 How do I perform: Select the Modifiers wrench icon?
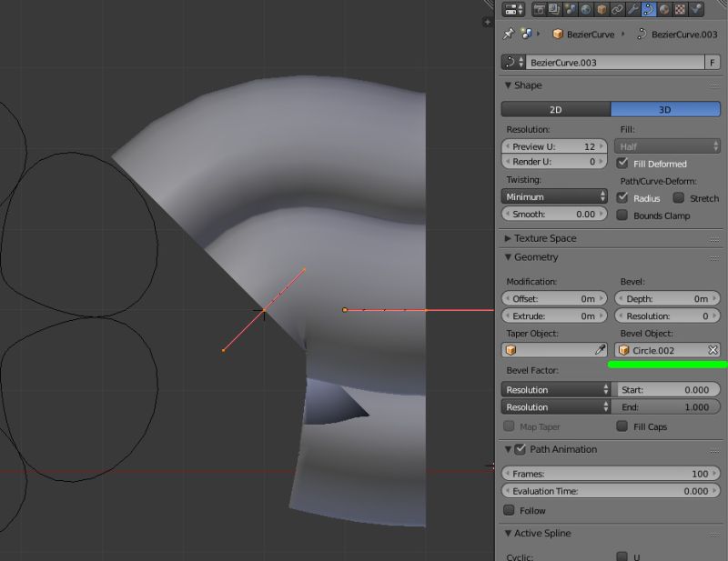pyautogui.click(x=632, y=10)
